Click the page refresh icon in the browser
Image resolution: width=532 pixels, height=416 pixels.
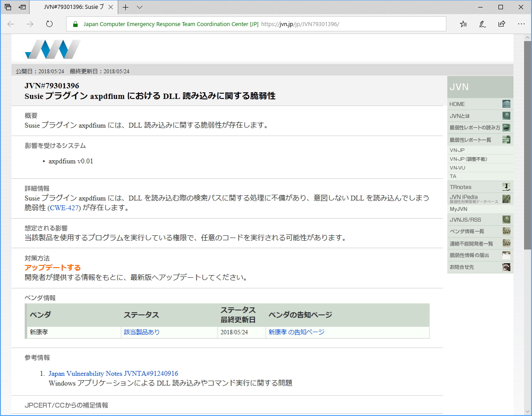pyautogui.click(x=49, y=24)
